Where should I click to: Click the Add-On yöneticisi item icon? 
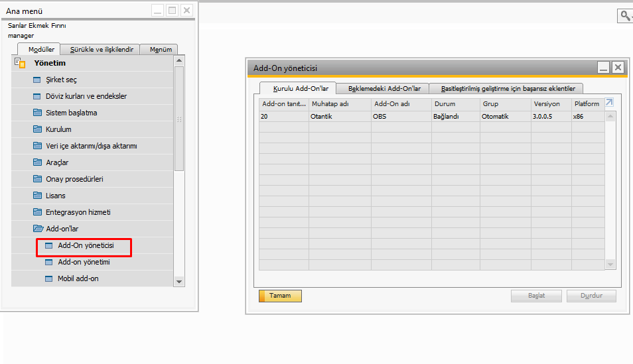(x=48, y=246)
